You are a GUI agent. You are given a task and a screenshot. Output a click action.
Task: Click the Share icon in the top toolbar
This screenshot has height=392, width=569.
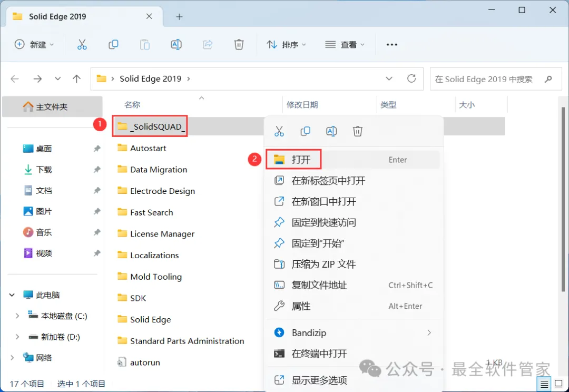(x=208, y=45)
